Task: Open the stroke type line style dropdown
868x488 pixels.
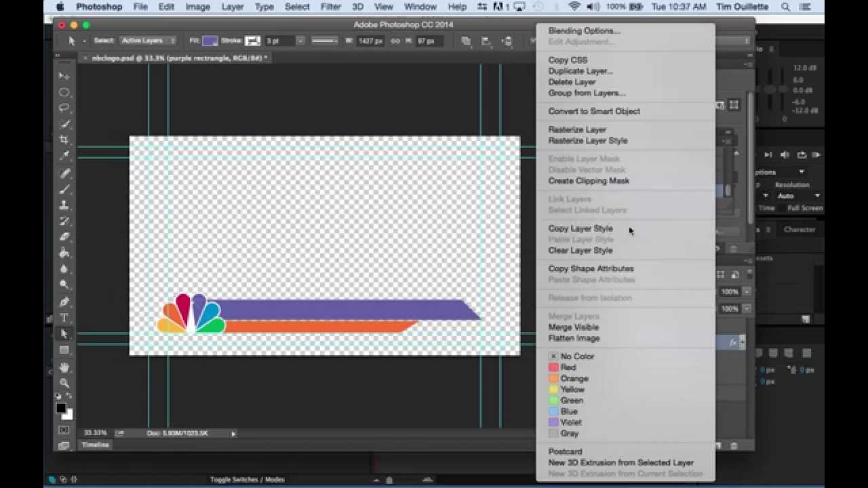Action: 325,41
